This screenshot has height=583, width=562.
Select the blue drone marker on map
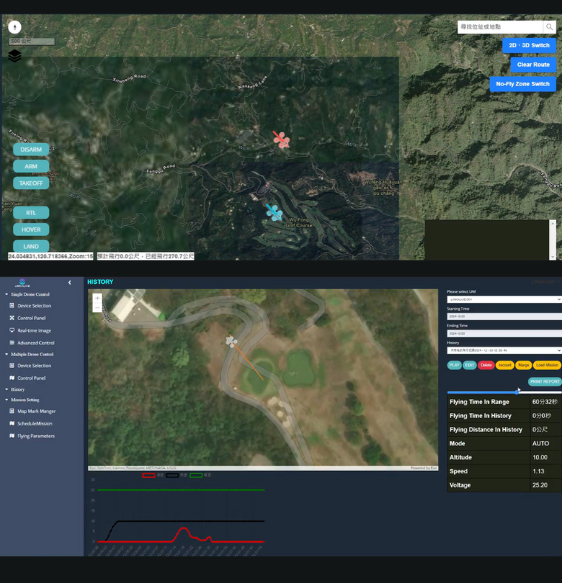274,212
